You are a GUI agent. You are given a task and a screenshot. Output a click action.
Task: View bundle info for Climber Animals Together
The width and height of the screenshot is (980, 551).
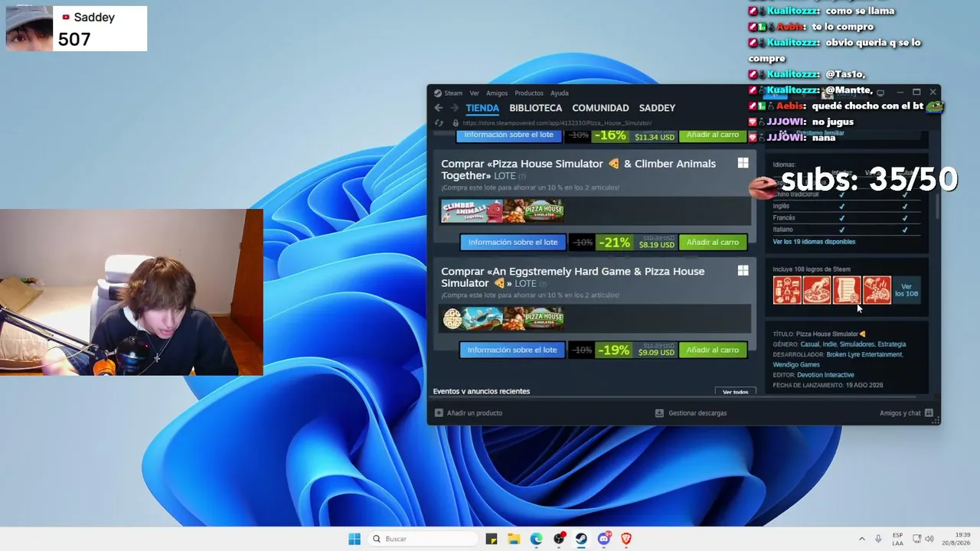pos(513,243)
